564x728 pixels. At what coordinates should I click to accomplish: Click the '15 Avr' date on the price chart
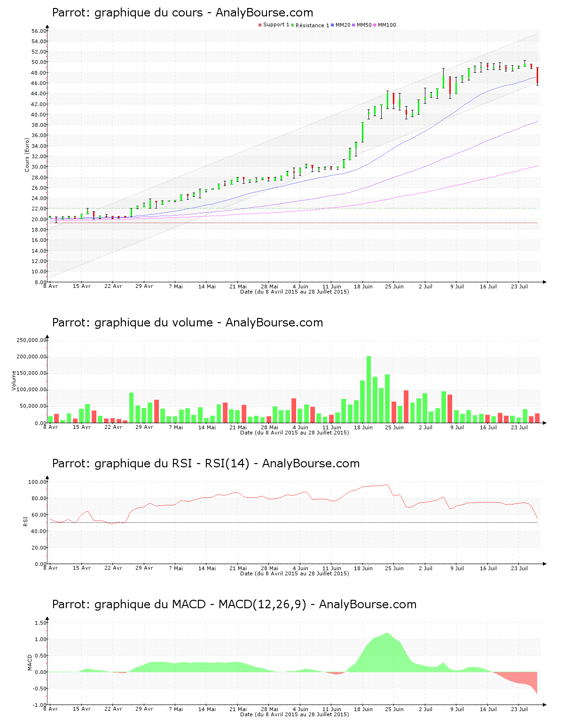pos(82,287)
